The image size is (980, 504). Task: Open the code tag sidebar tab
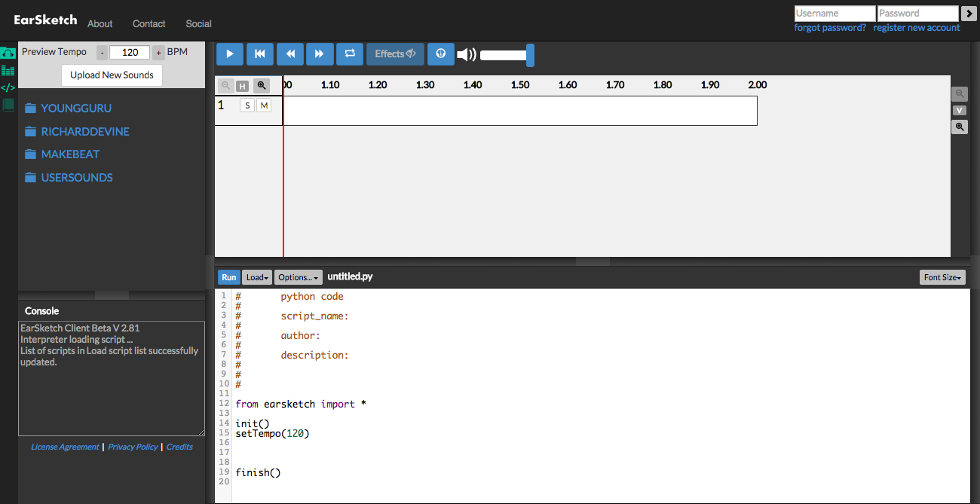8,87
